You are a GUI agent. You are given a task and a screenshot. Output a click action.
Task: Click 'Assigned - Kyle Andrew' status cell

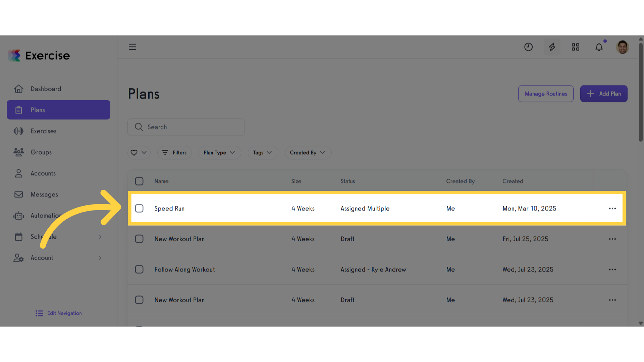pos(373,269)
